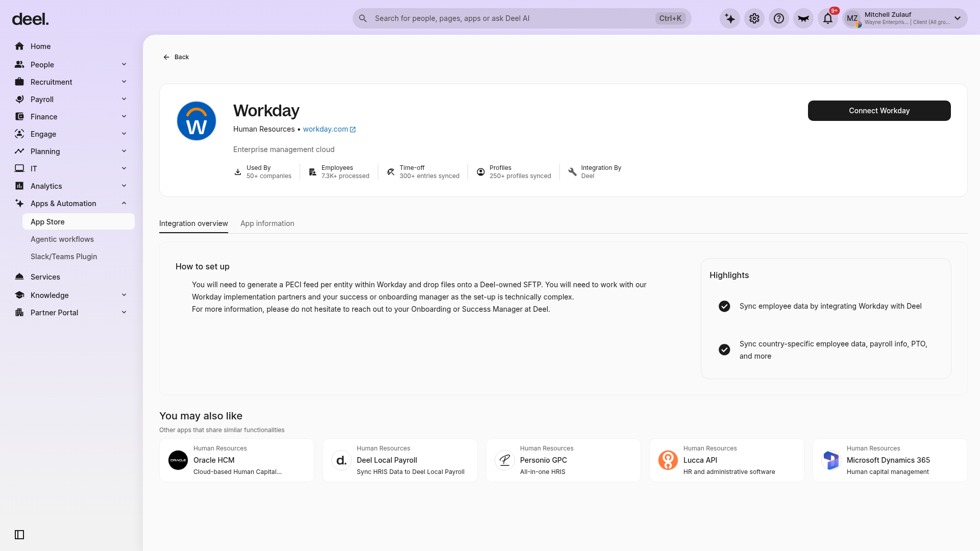
Task: Open the help question mark icon
Action: pyautogui.click(x=779, y=18)
